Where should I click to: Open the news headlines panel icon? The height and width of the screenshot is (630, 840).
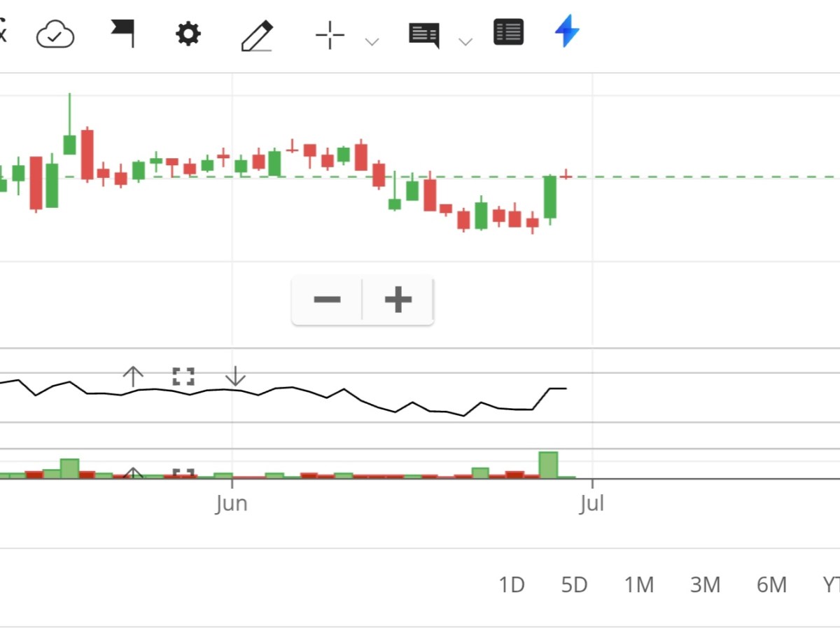(x=423, y=32)
